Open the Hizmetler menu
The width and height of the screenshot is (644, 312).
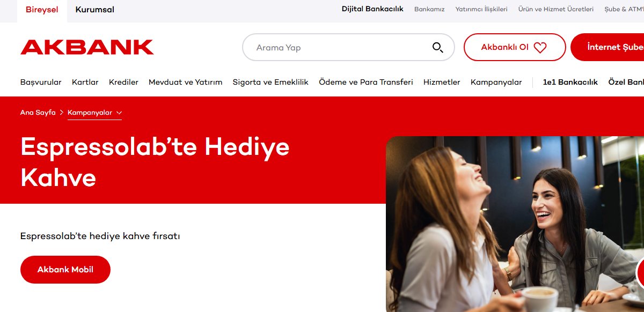coord(442,82)
